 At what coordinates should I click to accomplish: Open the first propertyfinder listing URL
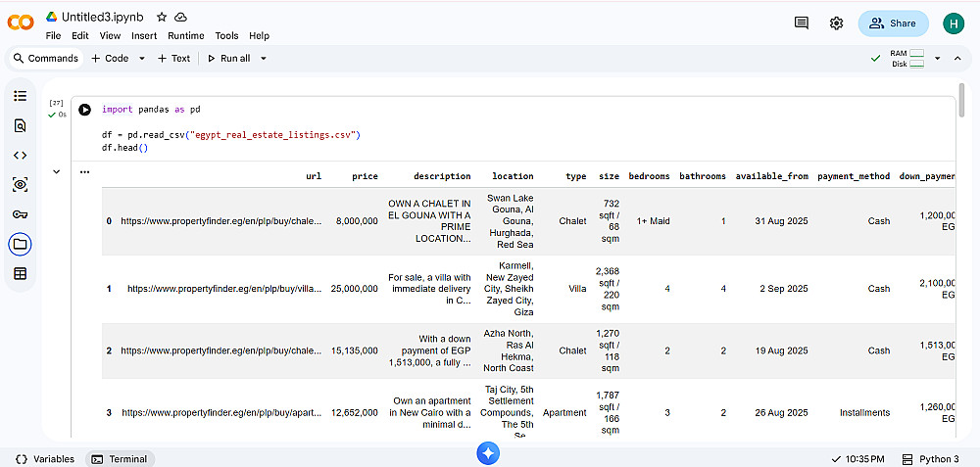click(x=220, y=221)
